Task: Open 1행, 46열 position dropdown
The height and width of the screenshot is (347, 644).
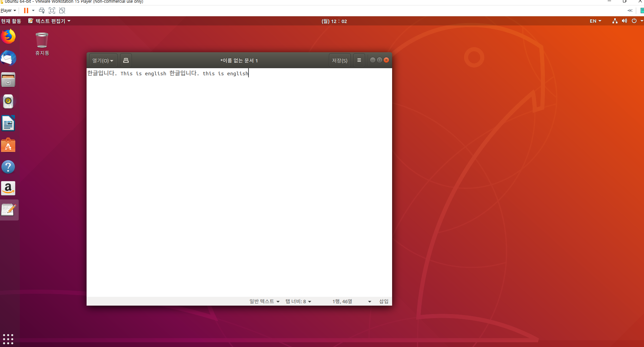Action: [x=351, y=301]
